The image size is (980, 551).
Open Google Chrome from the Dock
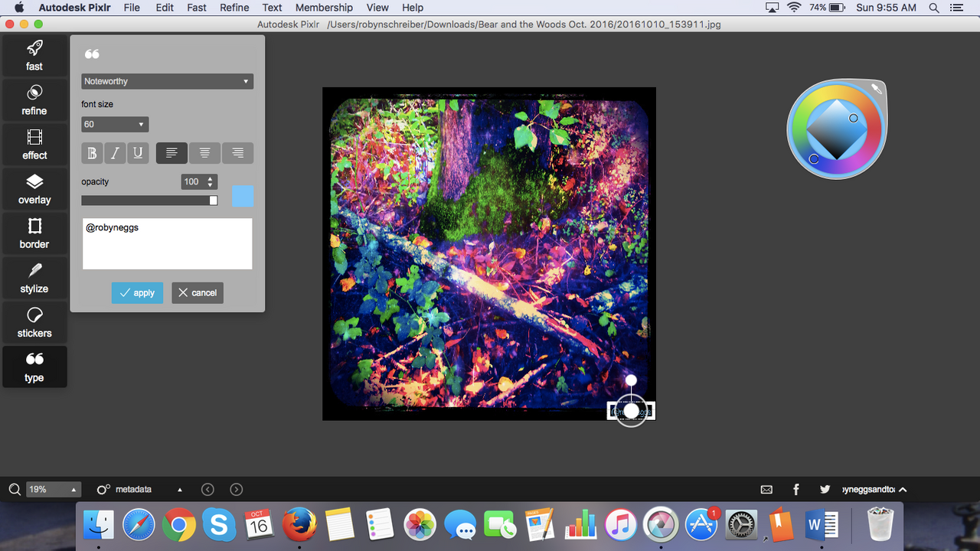178,525
